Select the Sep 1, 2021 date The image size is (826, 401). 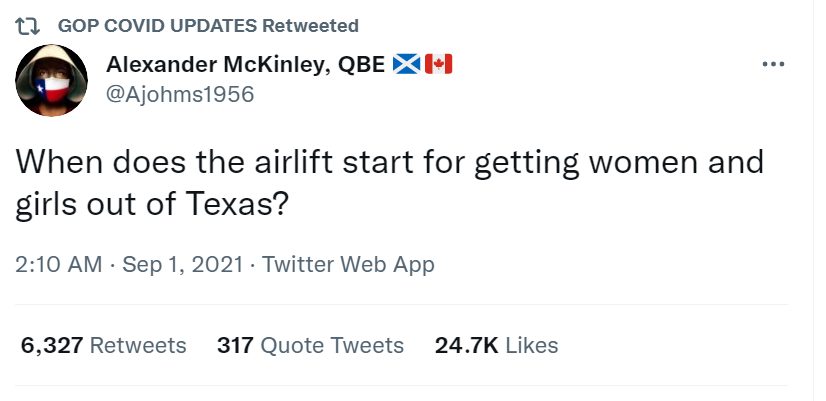pyautogui.click(x=182, y=265)
